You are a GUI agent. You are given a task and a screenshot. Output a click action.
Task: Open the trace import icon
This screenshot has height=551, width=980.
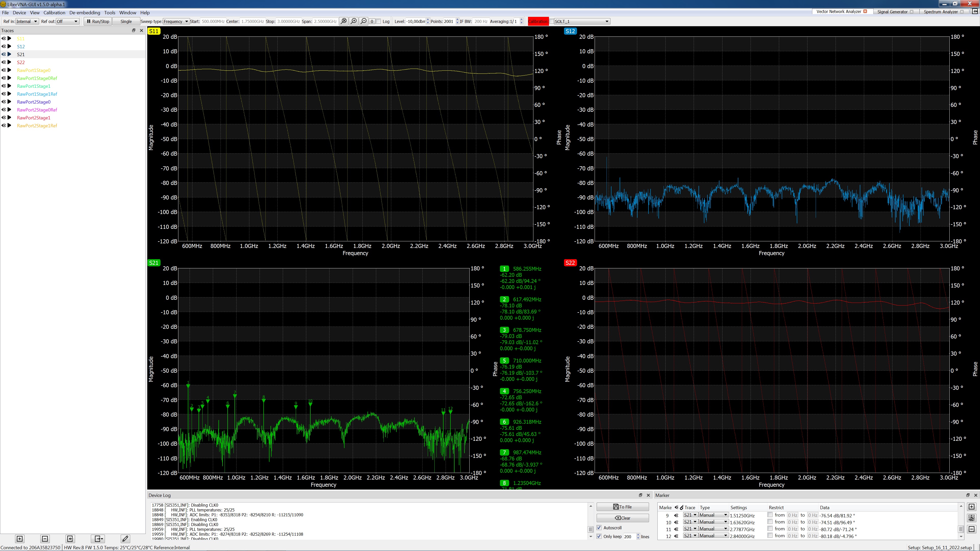[x=70, y=539]
